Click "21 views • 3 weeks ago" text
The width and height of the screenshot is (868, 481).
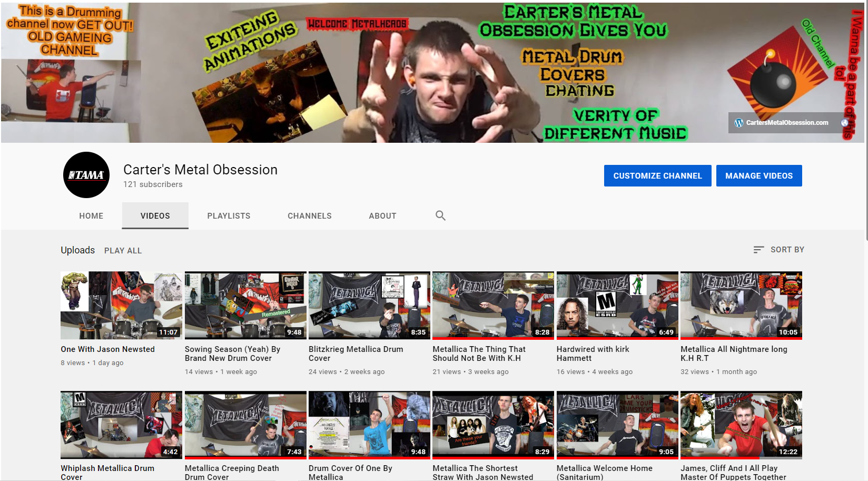[470, 372]
